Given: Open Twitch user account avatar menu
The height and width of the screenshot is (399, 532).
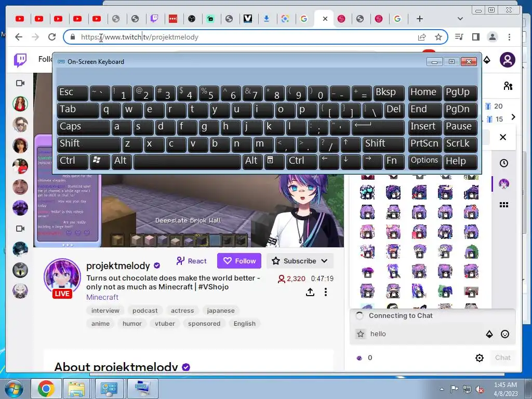Looking at the screenshot, I should (507, 60).
